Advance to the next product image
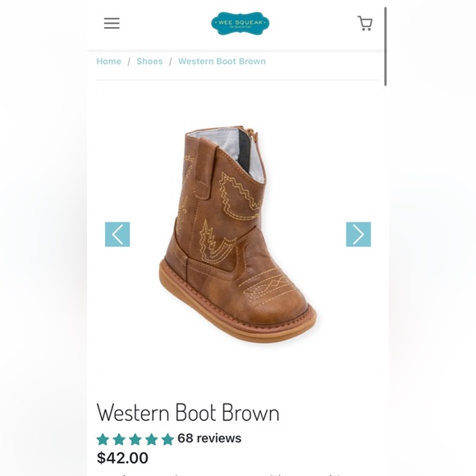Image resolution: width=476 pixels, height=476 pixels. 359,235
